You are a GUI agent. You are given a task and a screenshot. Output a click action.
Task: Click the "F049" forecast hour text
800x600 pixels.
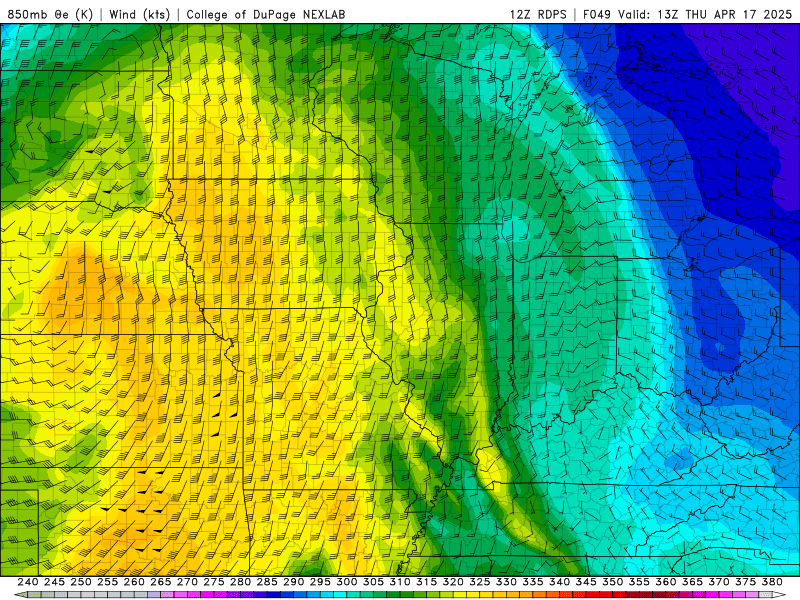click(597, 14)
